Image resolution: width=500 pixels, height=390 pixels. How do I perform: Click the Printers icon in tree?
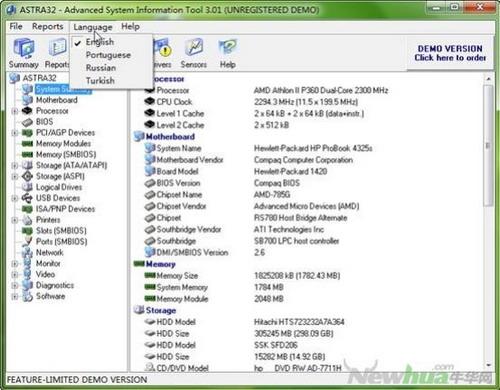(x=27, y=220)
